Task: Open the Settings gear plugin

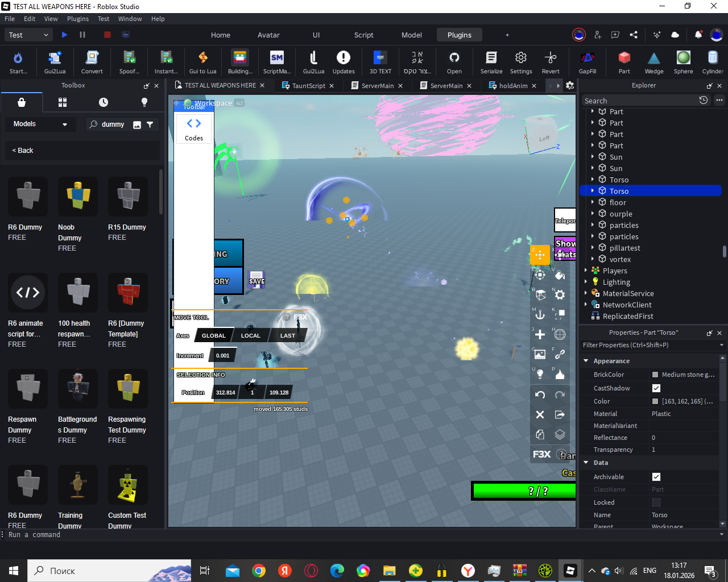Action: click(521, 62)
